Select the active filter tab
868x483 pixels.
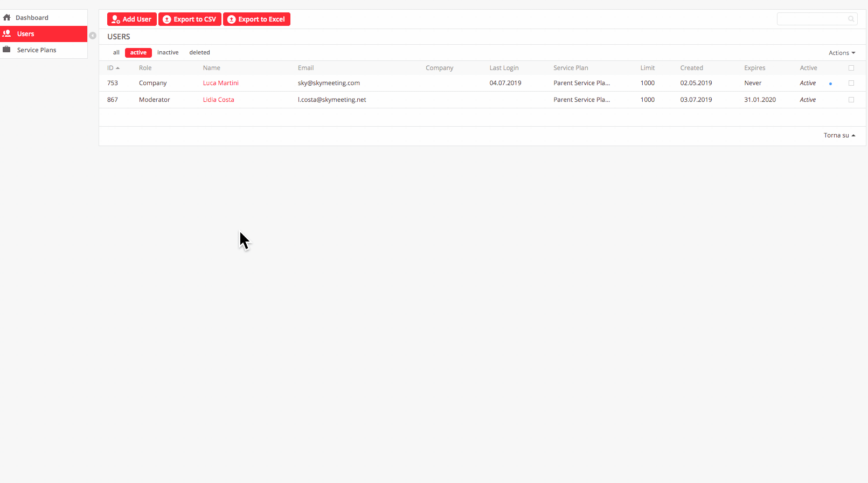[138, 52]
